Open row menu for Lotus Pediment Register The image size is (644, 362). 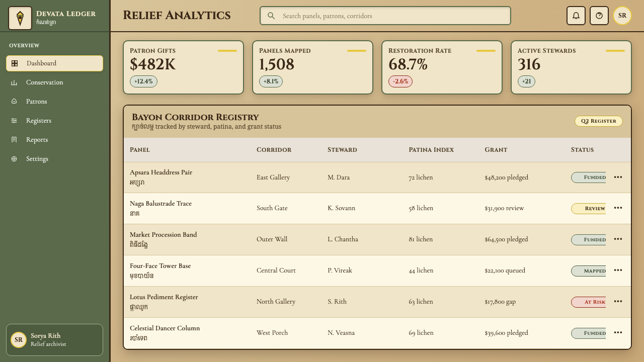(618, 302)
